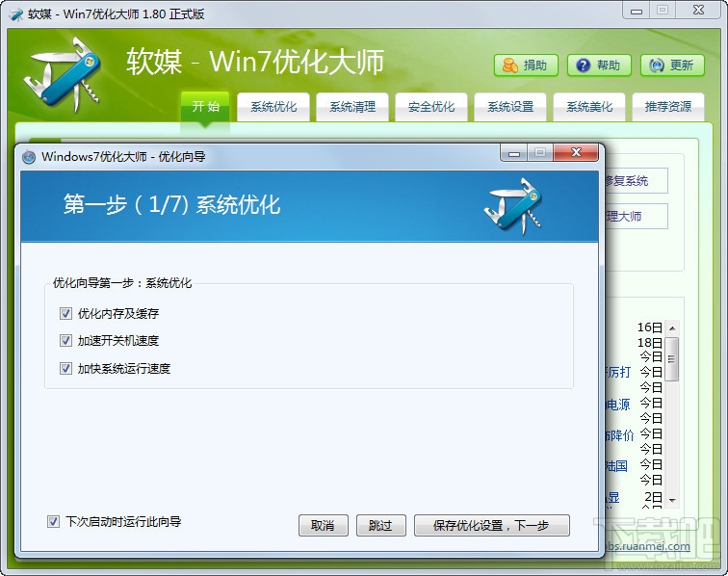Open the 推荐资源 tab

pyautogui.click(x=668, y=107)
